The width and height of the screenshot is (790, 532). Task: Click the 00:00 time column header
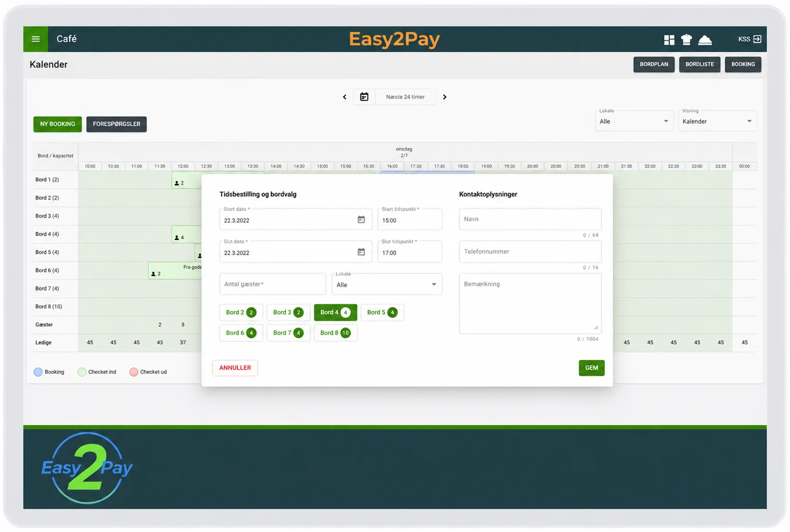pos(745,166)
